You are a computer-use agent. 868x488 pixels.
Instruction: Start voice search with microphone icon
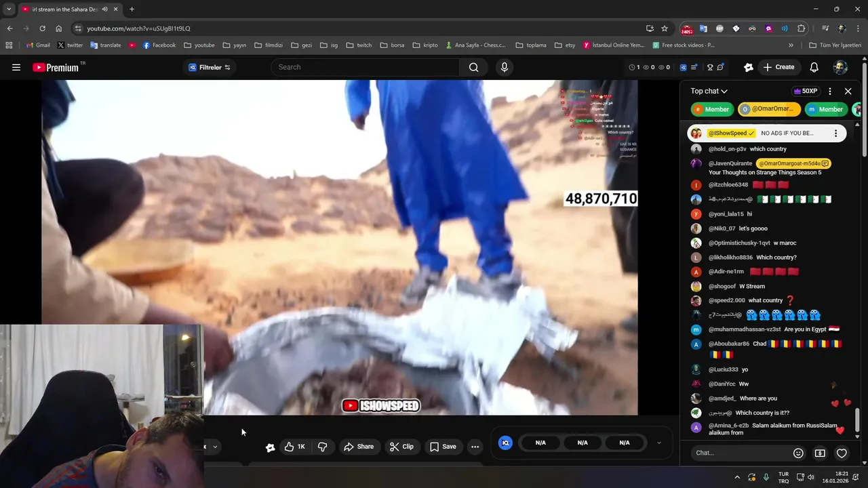tap(504, 67)
